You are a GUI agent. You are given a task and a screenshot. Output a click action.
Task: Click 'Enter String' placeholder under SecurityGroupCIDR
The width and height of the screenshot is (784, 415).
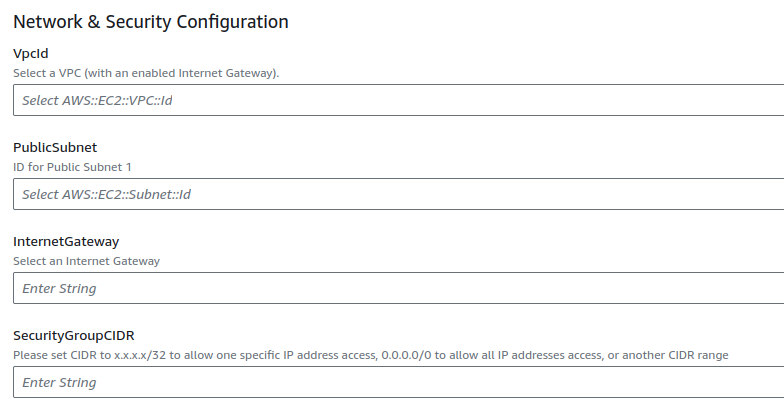pos(59,382)
